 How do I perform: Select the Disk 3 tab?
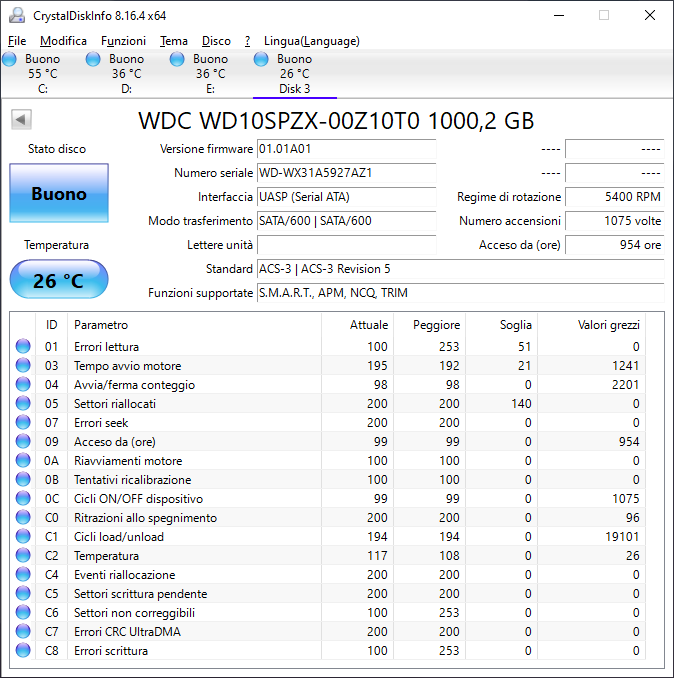click(x=294, y=74)
